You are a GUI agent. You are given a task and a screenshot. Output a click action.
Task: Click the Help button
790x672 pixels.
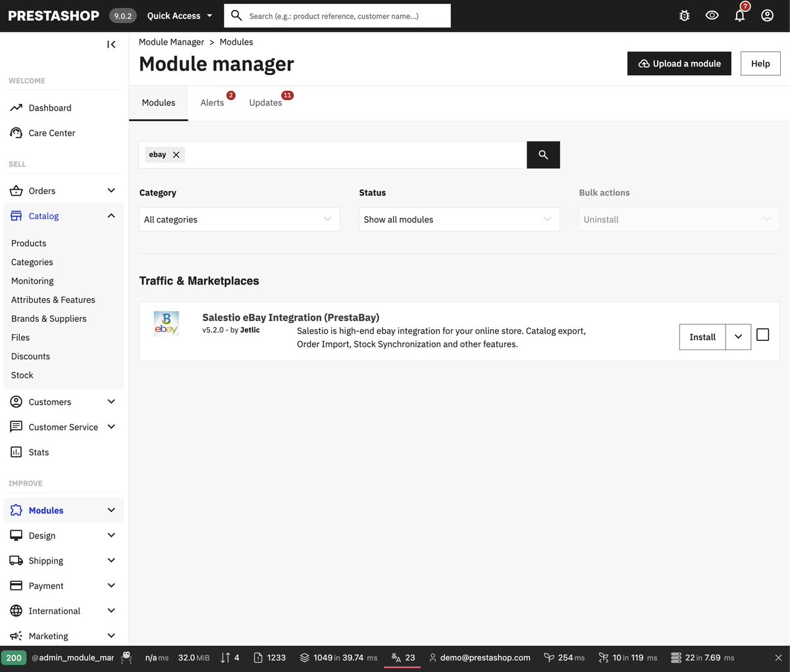pyautogui.click(x=760, y=64)
